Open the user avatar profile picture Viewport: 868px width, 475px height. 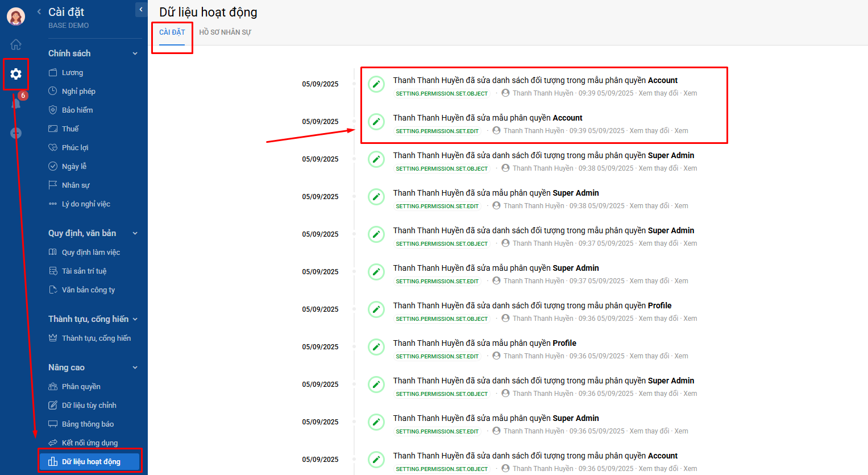(16, 16)
